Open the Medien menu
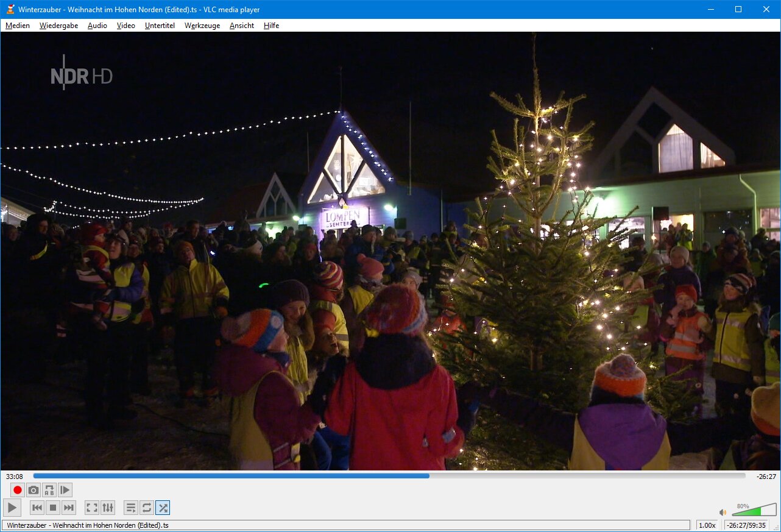Viewport: 781px width, 532px height. pyautogui.click(x=18, y=26)
